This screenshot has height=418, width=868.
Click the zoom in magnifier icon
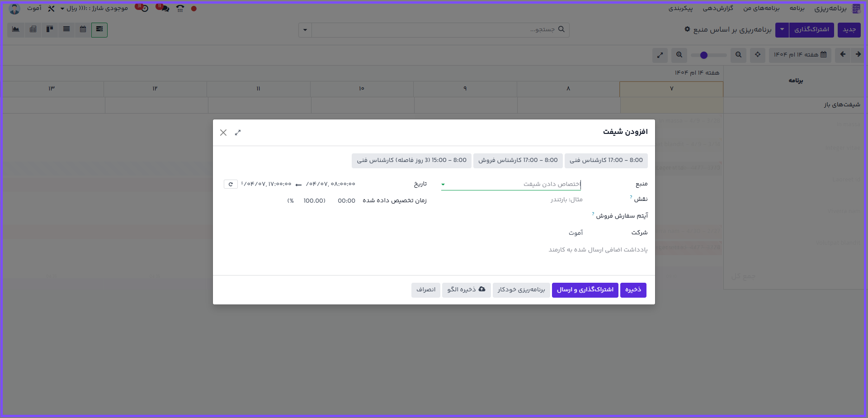(679, 55)
